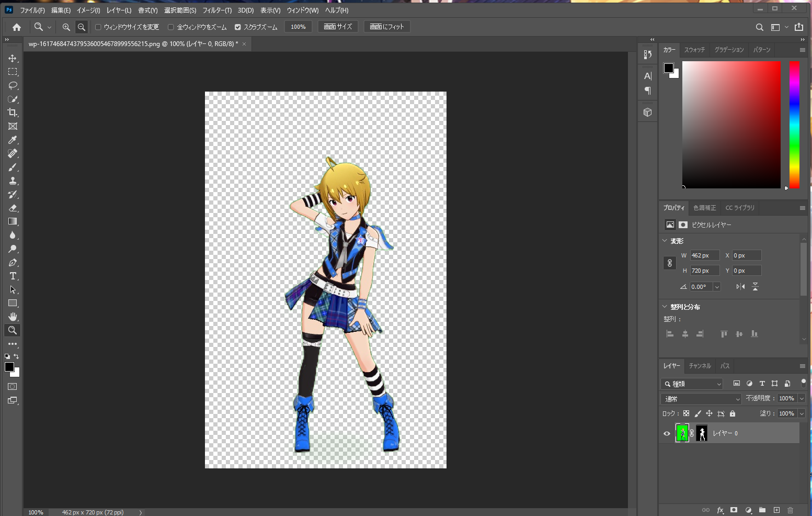Open the 種類 layer filter dropdown
Image resolution: width=812 pixels, height=516 pixels.
pyautogui.click(x=692, y=384)
